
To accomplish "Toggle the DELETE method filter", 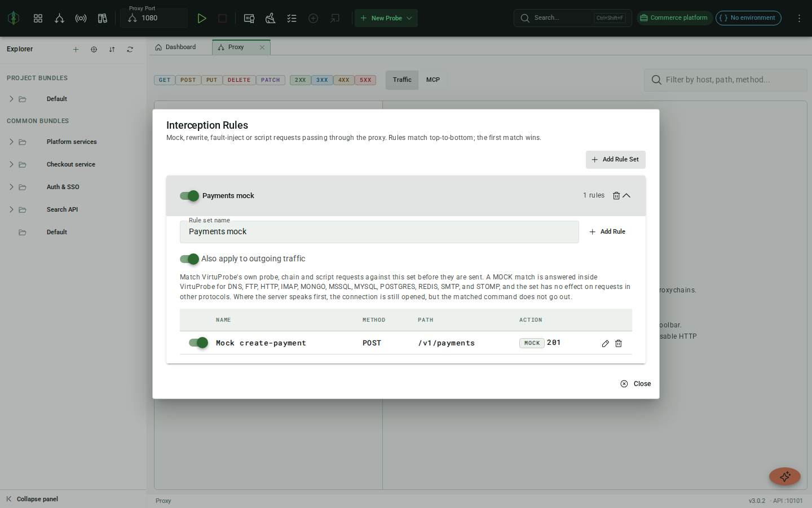I will point(239,80).
